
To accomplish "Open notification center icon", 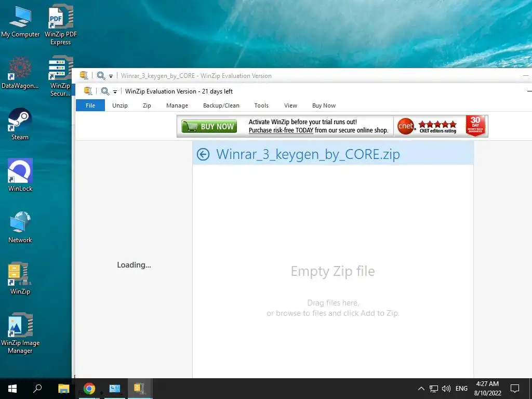I will pyautogui.click(x=515, y=389).
